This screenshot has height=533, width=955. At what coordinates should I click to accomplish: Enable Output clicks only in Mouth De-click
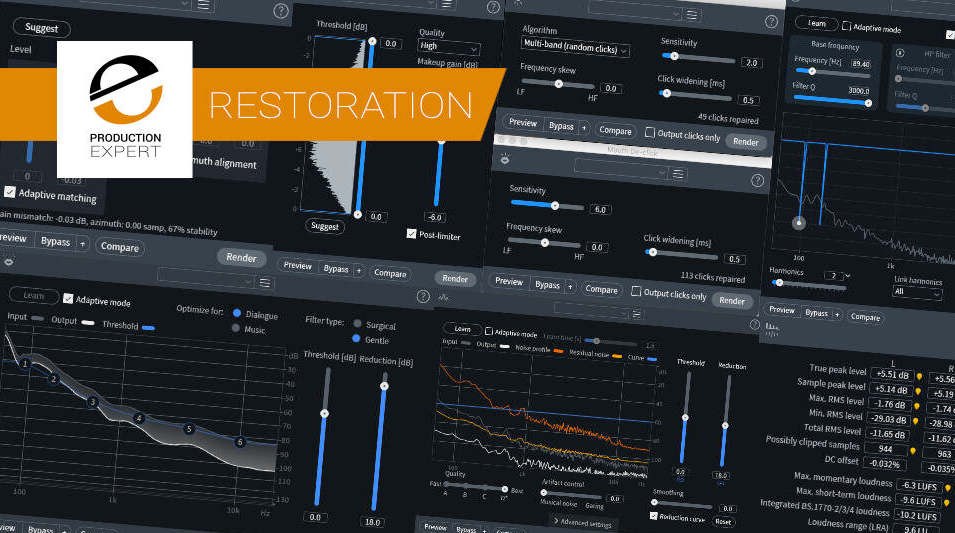tap(636, 291)
